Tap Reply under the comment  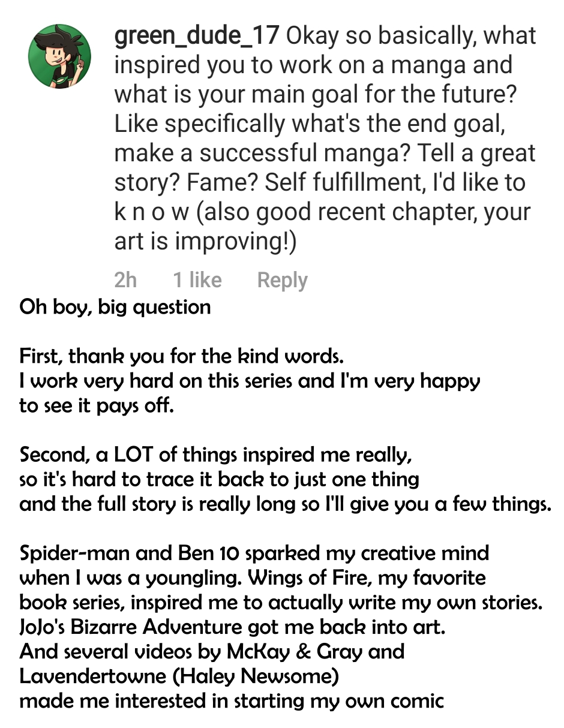(x=282, y=280)
